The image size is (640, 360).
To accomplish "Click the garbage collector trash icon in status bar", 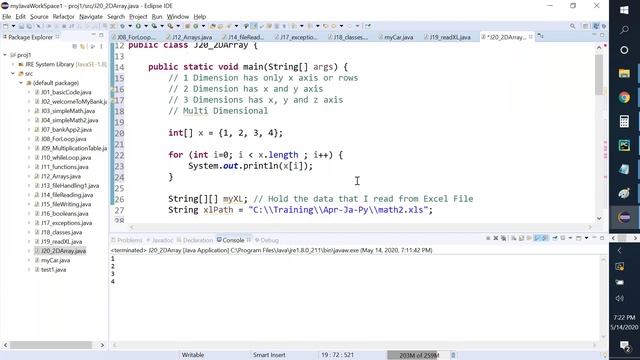I will [453, 355].
